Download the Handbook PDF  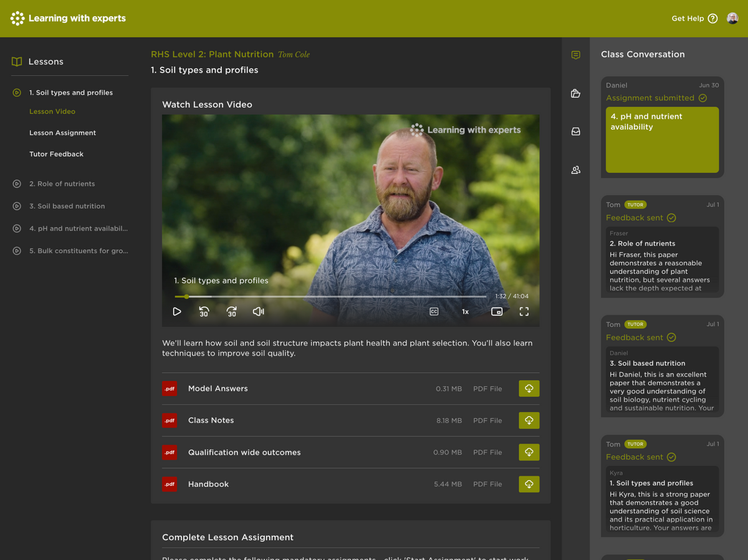coord(529,484)
